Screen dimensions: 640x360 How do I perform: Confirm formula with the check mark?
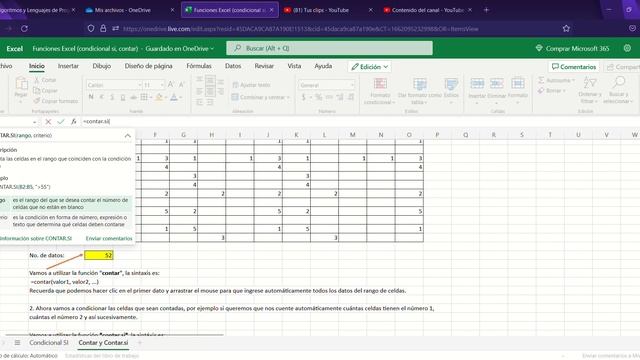coord(61,122)
